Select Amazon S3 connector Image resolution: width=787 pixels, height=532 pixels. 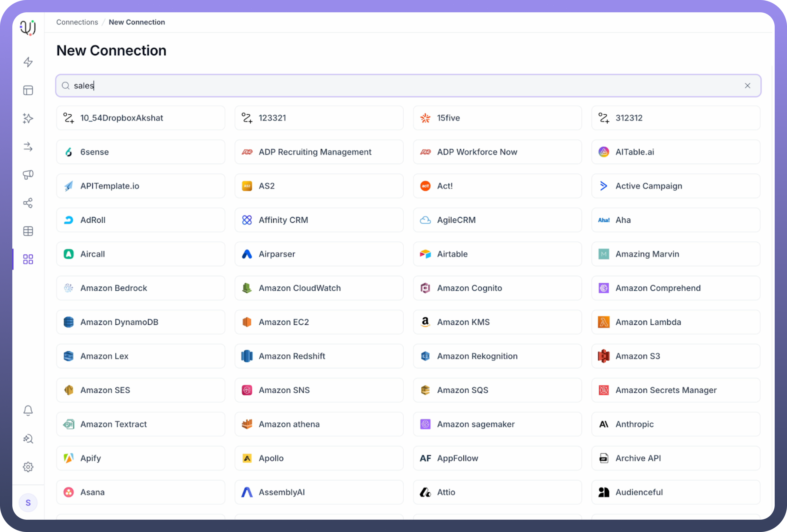(x=675, y=356)
